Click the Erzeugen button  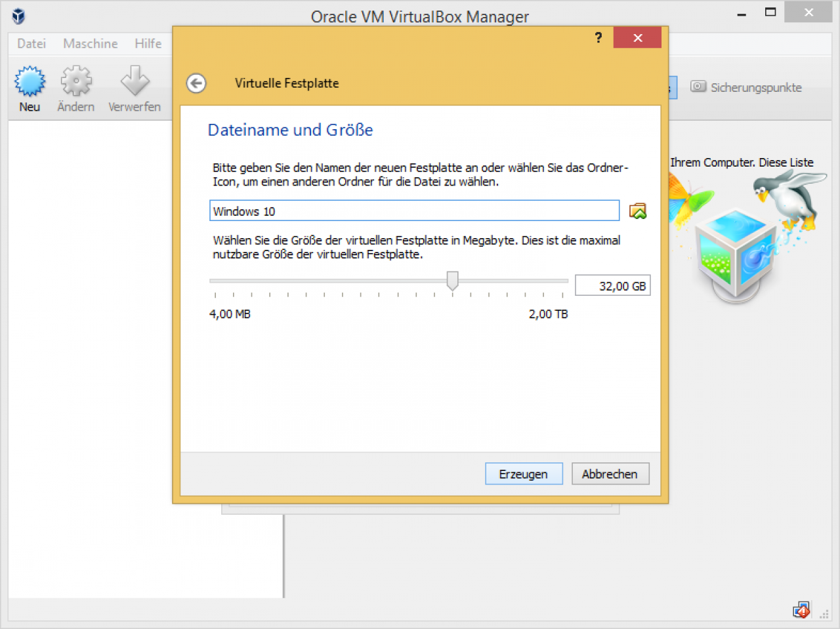[524, 474]
